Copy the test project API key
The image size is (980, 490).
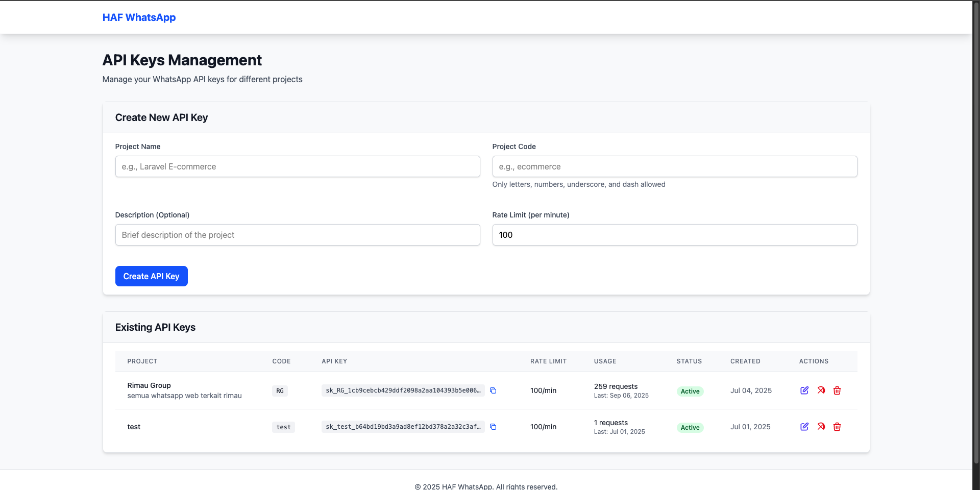pyautogui.click(x=493, y=427)
